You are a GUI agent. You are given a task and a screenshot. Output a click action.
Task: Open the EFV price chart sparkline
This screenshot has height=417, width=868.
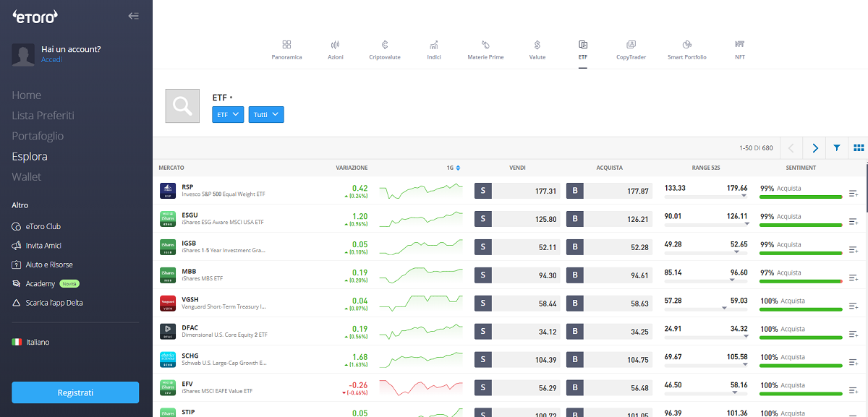421,388
